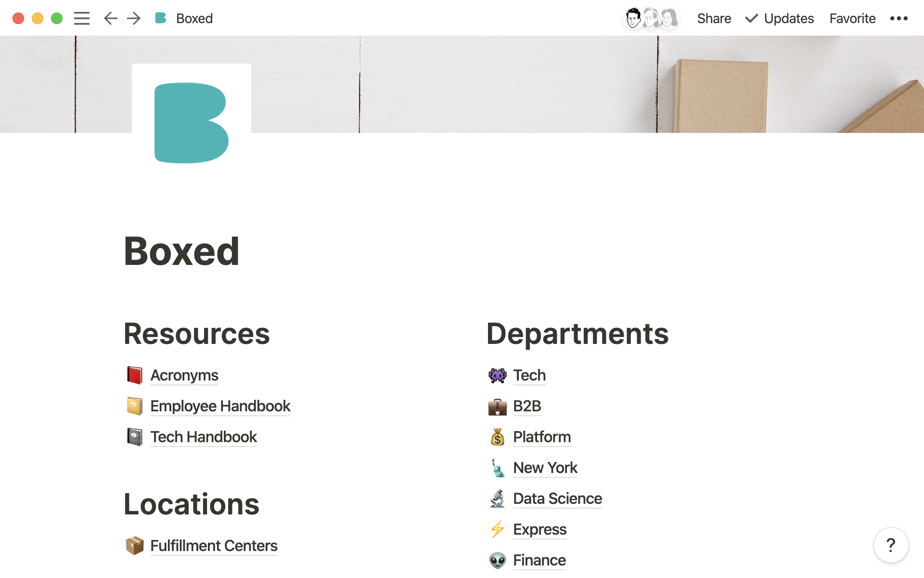Open the Data Science department page
The image size is (924, 578).
[557, 499]
